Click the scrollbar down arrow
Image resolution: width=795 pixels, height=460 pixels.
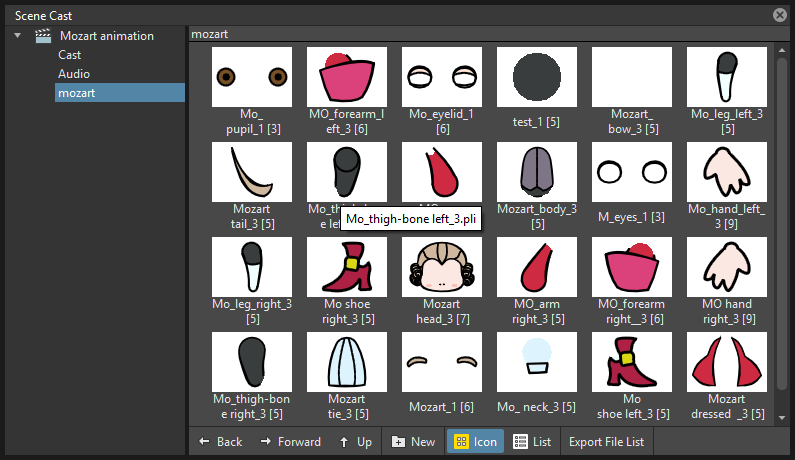point(782,418)
